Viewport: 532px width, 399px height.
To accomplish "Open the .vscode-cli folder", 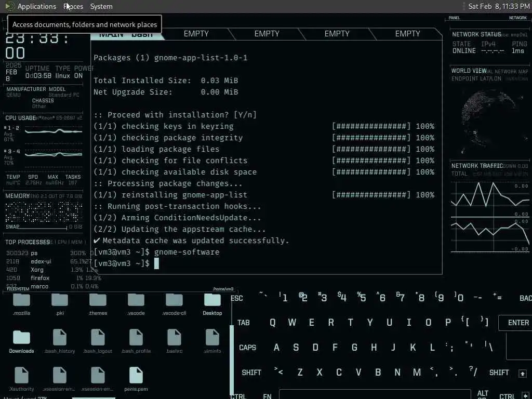I will click(x=174, y=304).
